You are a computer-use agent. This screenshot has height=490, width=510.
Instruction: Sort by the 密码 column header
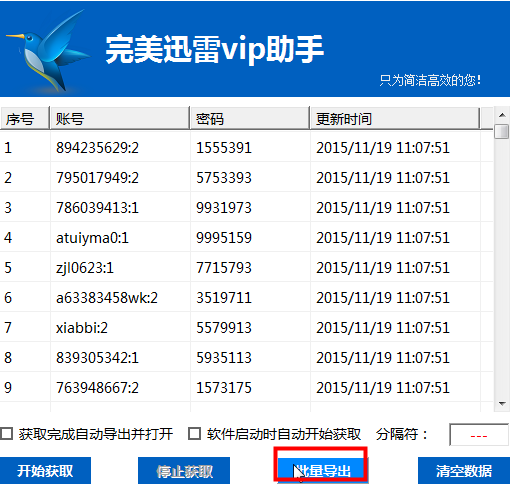click(250, 118)
